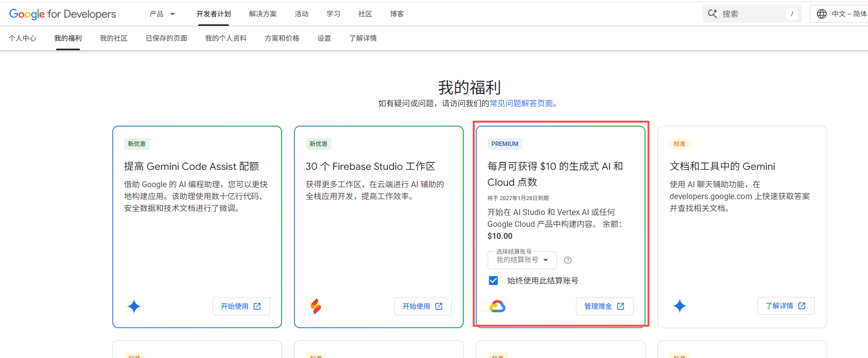Click the 标准 badge on Gemini docs card

680,144
